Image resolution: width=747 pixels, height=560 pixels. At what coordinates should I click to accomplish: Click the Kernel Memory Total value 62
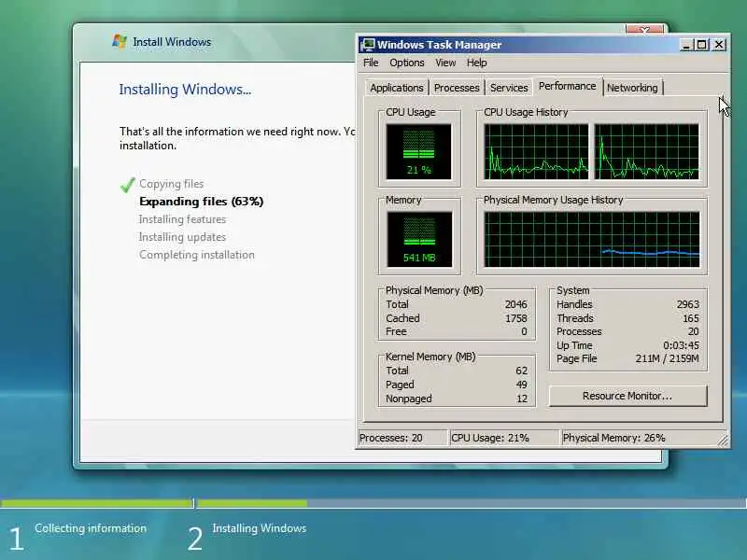pyautogui.click(x=522, y=371)
